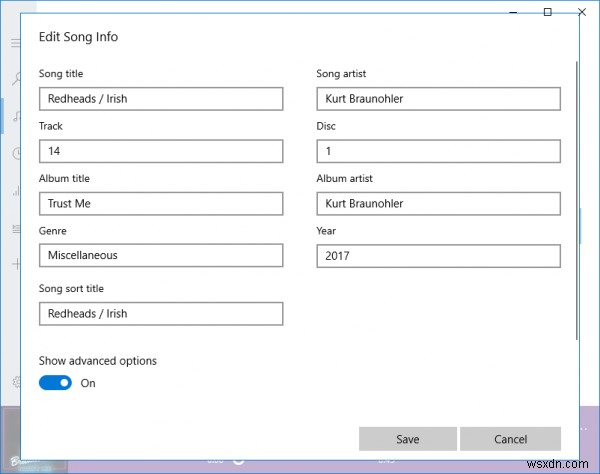This screenshot has height=474, width=600.
Task: Minimize the Groove Music window
Action: click(x=514, y=12)
